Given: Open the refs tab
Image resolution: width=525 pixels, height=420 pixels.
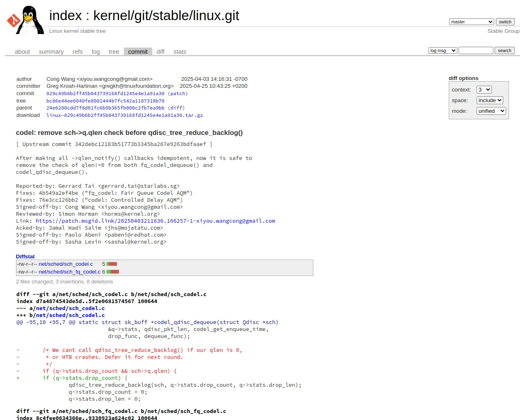Looking at the screenshot, I should click(x=78, y=52).
